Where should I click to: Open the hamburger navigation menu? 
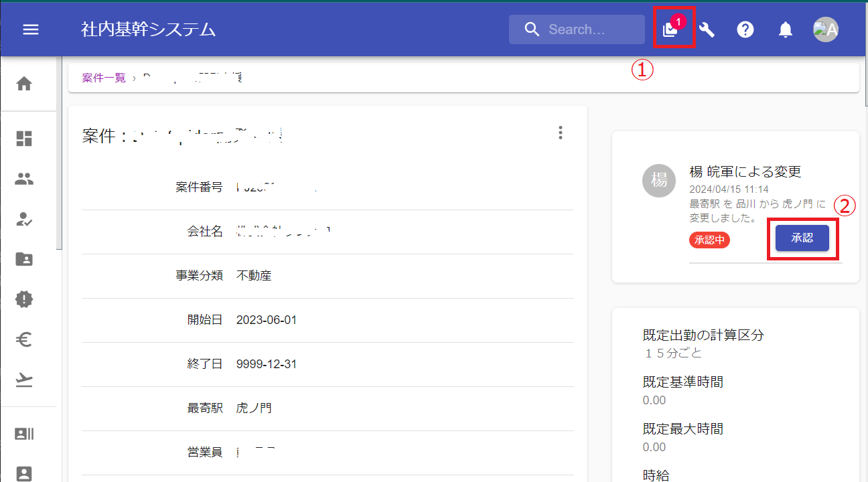pyautogui.click(x=31, y=29)
